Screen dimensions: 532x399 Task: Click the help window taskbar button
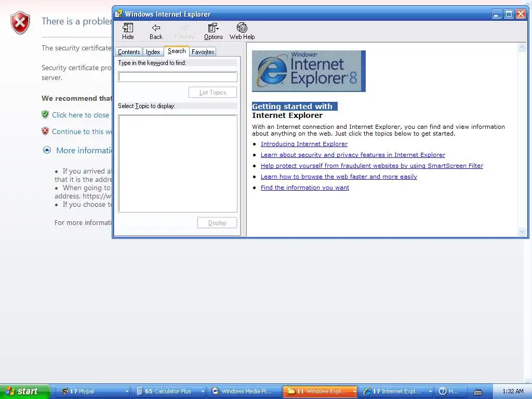(451, 391)
